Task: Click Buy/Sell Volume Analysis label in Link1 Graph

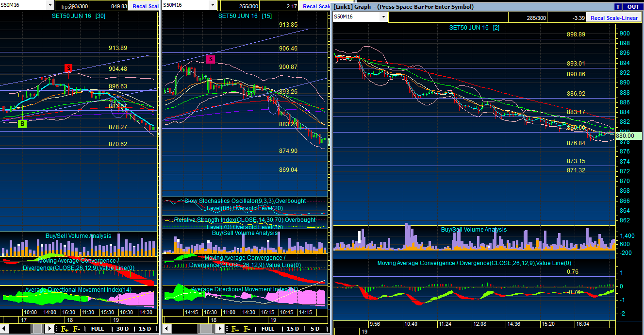Action: (474, 230)
